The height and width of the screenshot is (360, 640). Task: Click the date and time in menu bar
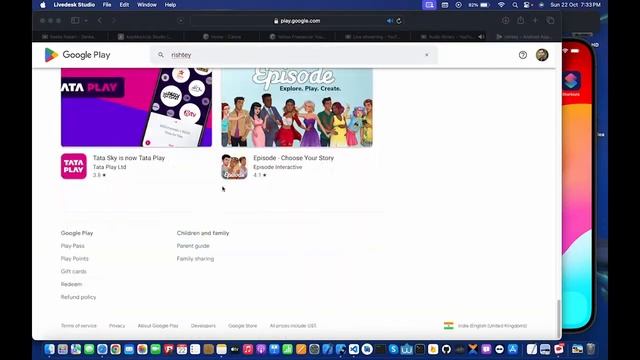click(575, 5)
